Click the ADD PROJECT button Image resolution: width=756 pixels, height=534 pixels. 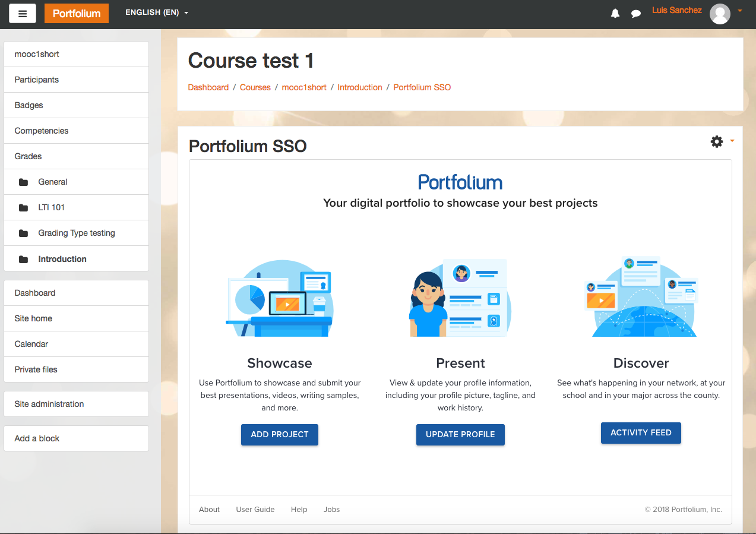(280, 435)
